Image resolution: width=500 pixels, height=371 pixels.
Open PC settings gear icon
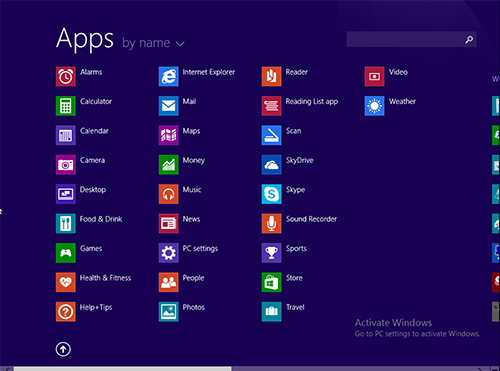point(168,253)
